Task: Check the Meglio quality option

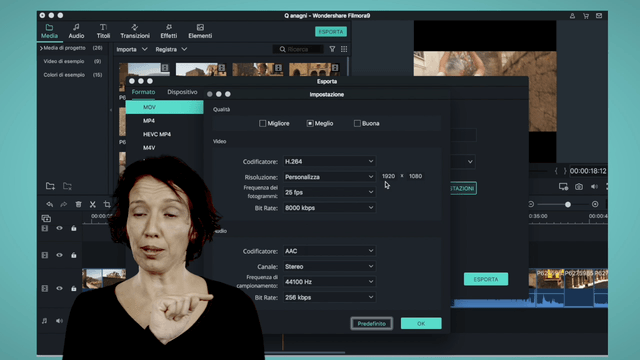Action: click(x=310, y=123)
